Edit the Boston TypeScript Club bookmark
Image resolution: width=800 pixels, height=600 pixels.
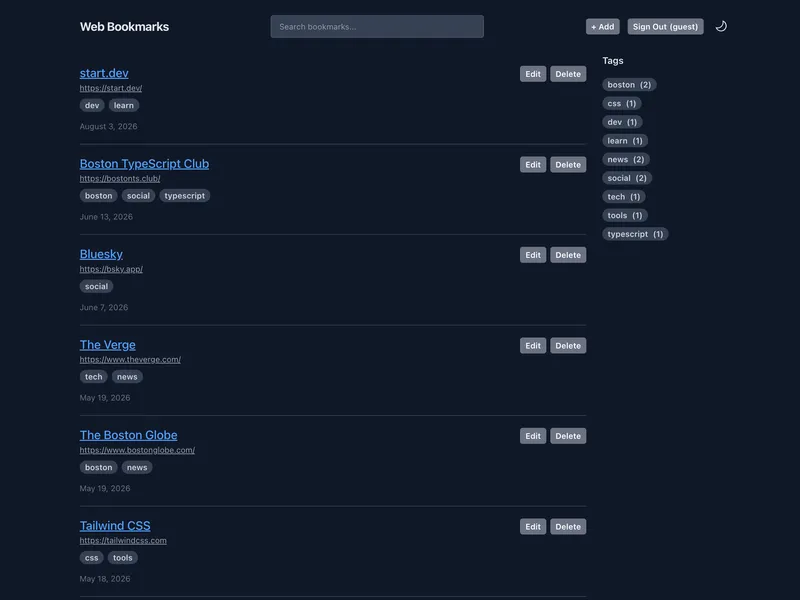(533, 164)
